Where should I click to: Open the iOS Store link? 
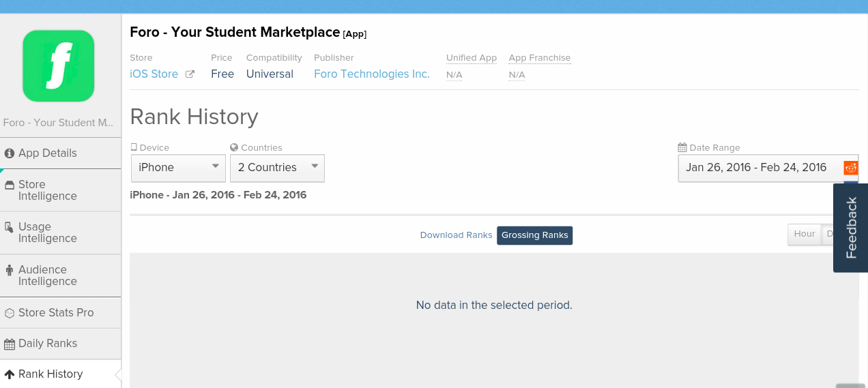[x=154, y=74]
